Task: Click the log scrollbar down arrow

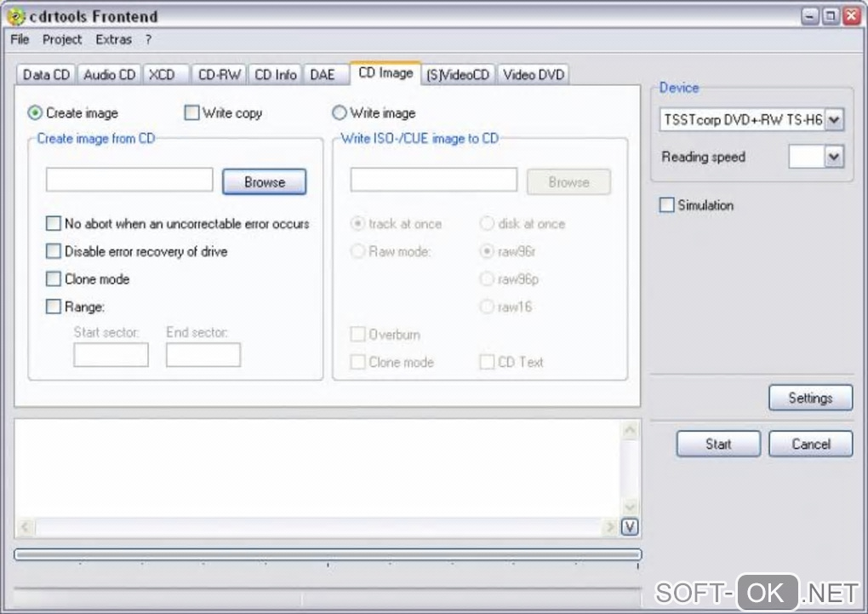Action: coord(630,507)
